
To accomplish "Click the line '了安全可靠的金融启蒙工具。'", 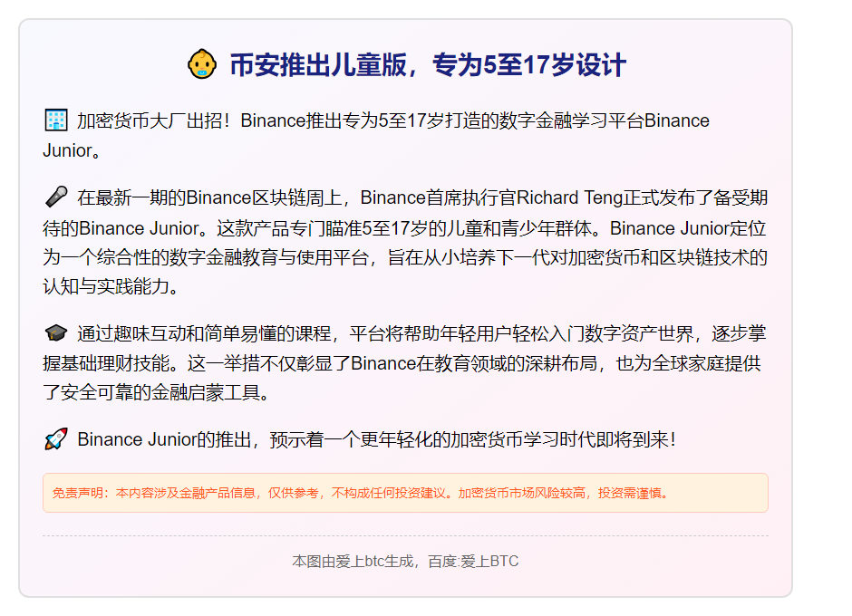I will pos(157,392).
